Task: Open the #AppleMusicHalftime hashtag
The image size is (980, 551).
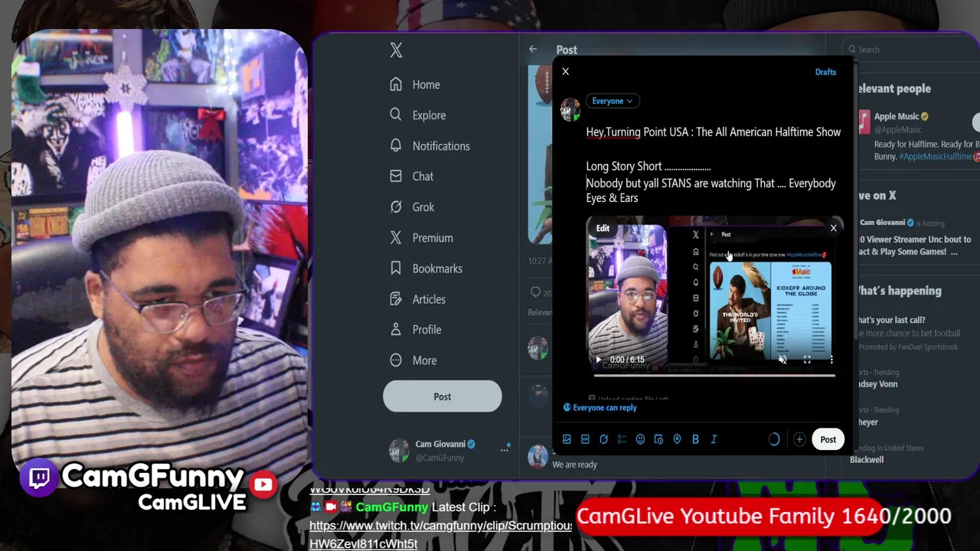Action: tap(935, 156)
